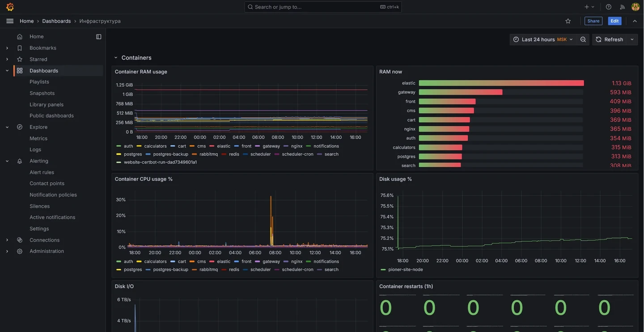644x332 pixels.
Task: Open the auto-refresh interval dropdown
Action: (x=632, y=39)
